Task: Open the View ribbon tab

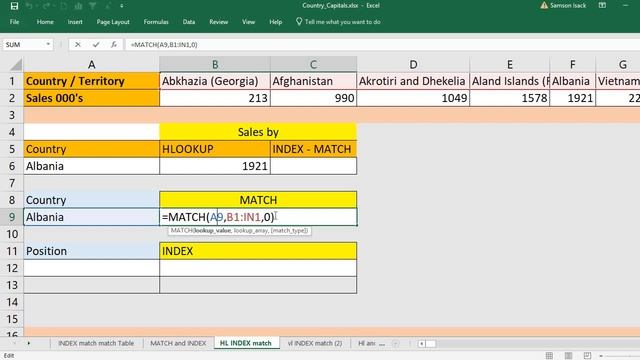Action: [x=248, y=22]
